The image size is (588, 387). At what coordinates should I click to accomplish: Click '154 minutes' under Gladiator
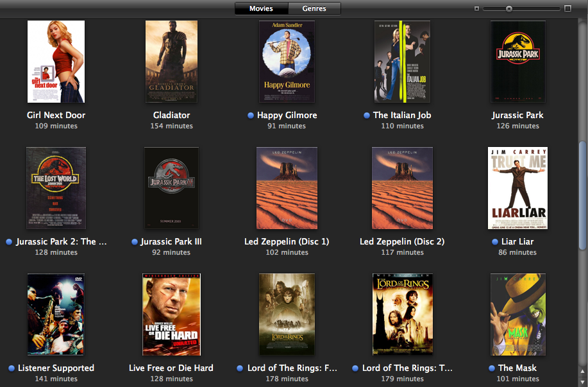pos(171,126)
